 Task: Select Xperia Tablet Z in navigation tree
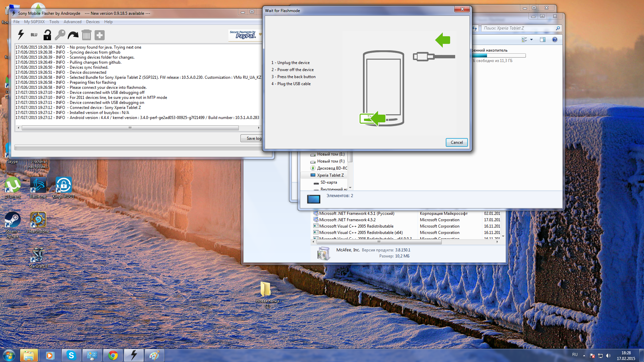coord(330,175)
